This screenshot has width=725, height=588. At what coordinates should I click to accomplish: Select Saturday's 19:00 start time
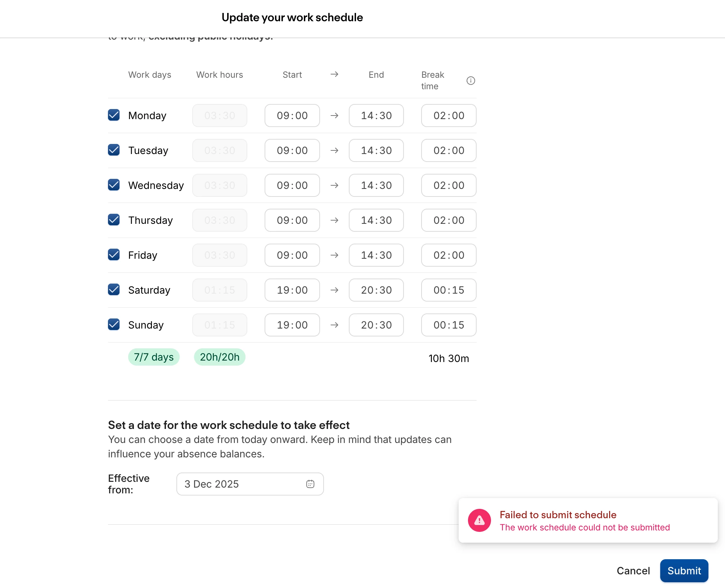pyautogui.click(x=292, y=290)
